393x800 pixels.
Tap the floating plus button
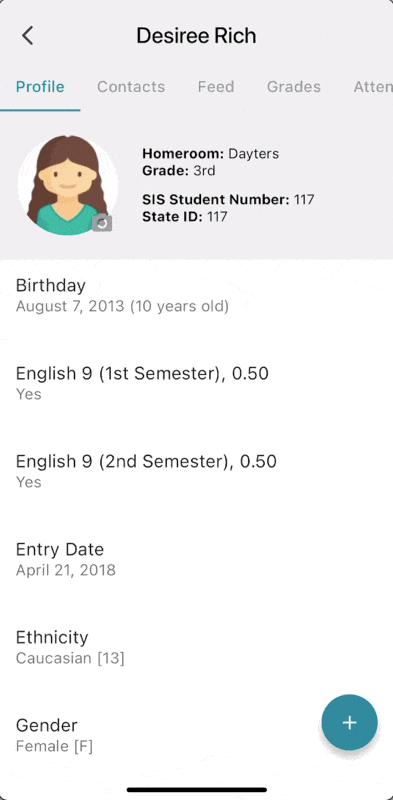[x=350, y=722]
